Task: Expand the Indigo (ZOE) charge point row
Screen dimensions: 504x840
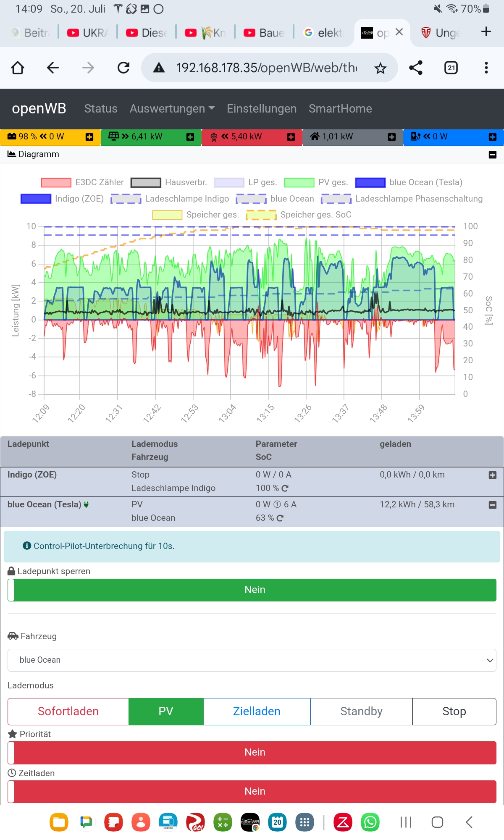Action: pos(493,475)
